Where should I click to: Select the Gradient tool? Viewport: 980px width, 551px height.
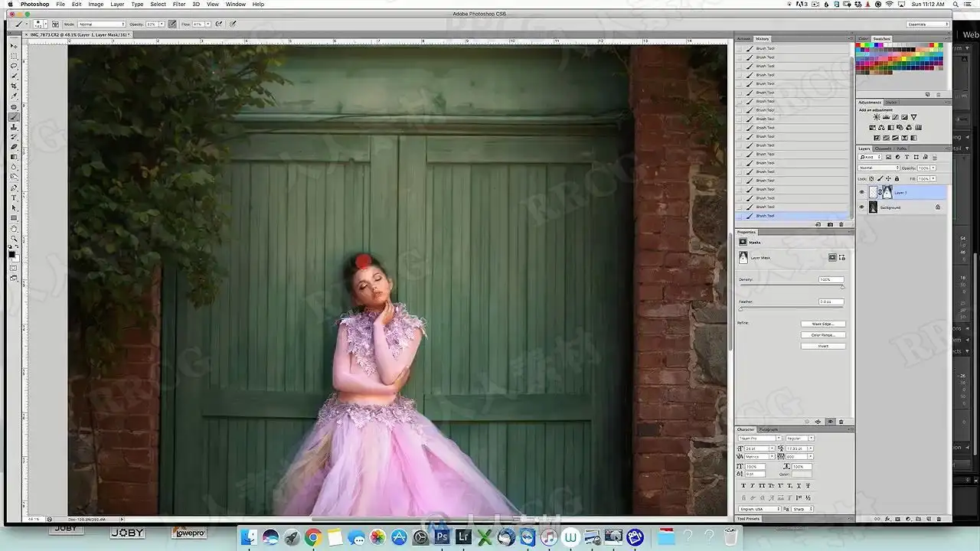14,157
